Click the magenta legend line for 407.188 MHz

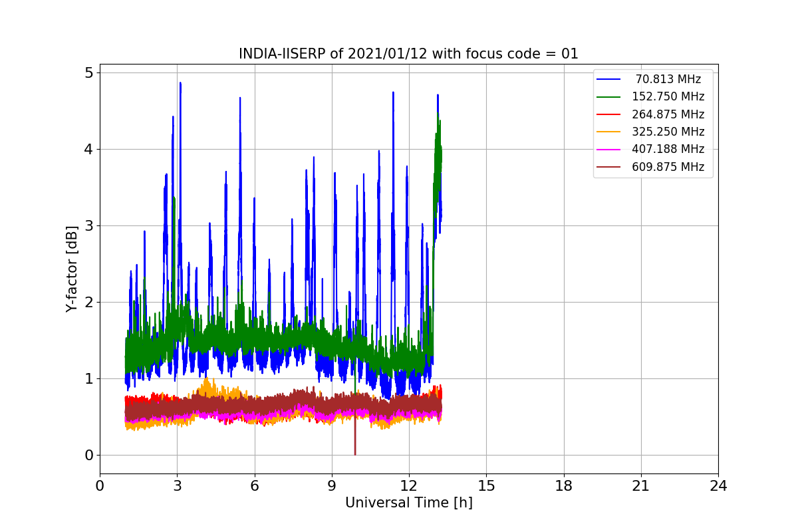[609, 150]
